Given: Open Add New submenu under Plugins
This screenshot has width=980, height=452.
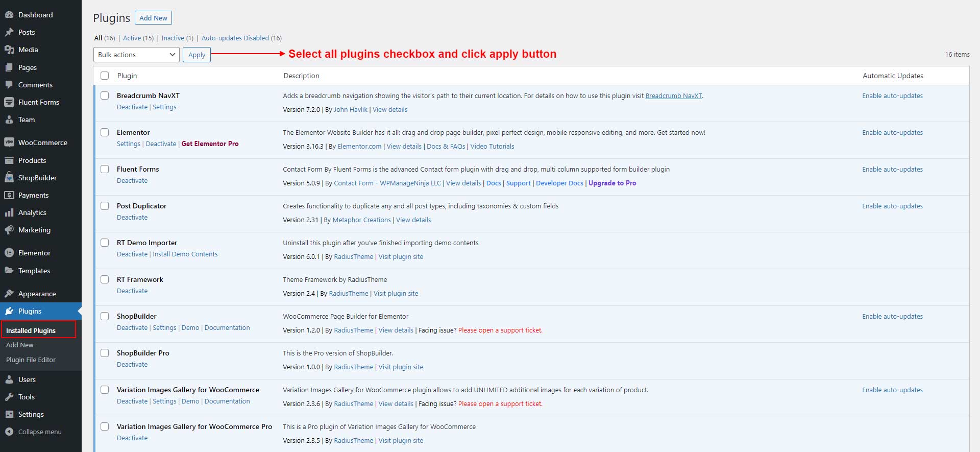Looking at the screenshot, I should [x=20, y=345].
